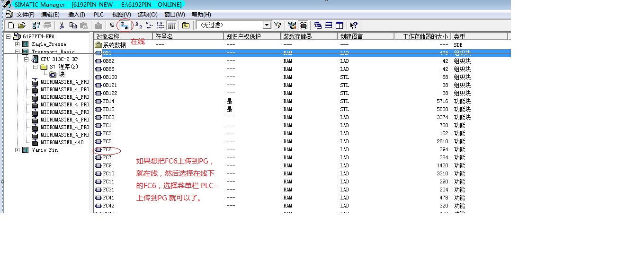Image resolution: width=644 pixels, height=259 pixels.
Task: Switch to Offline view icon
Action: (112, 25)
